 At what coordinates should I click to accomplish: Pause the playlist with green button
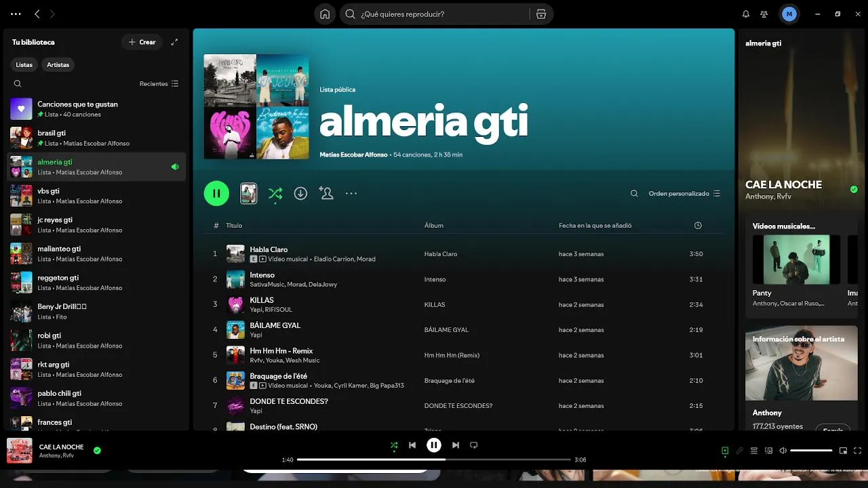(x=216, y=193)
